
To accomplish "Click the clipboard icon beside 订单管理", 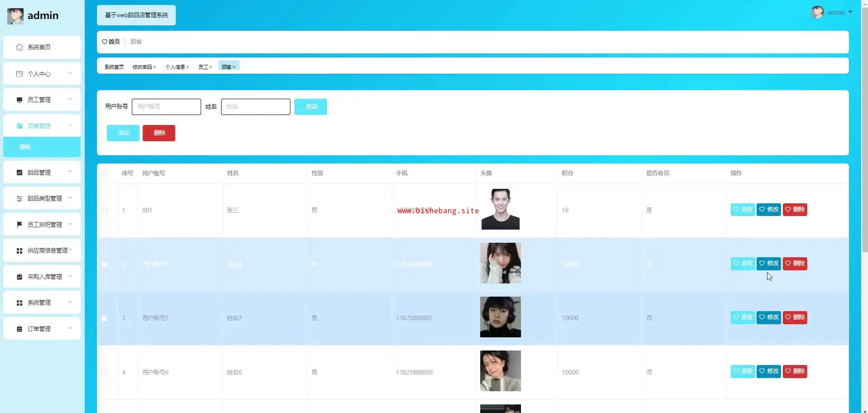I will click(x=19, y=329).
